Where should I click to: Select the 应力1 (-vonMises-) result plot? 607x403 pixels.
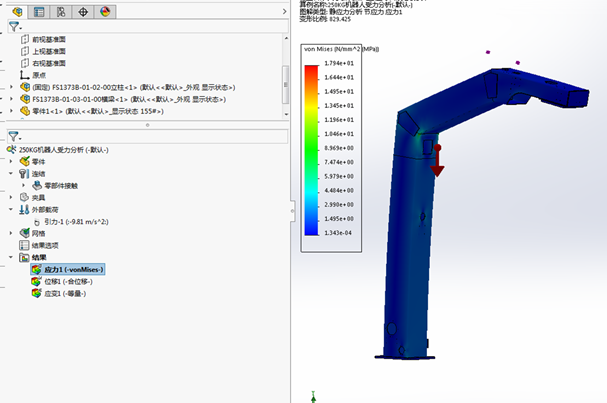pos(73,270)
